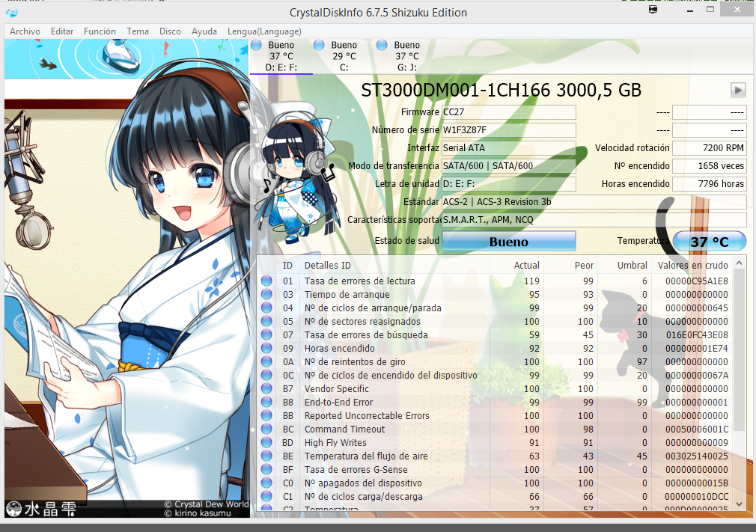The width and height of the screenshot is (756, 532).
Task: Click the model title ST3000DM001-1CH166 3000,5 GB
Action: [x=501, y=90]
